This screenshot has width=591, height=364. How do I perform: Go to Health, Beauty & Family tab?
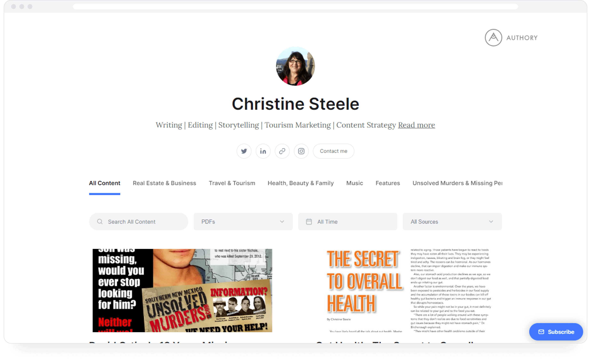click(301, 183)
